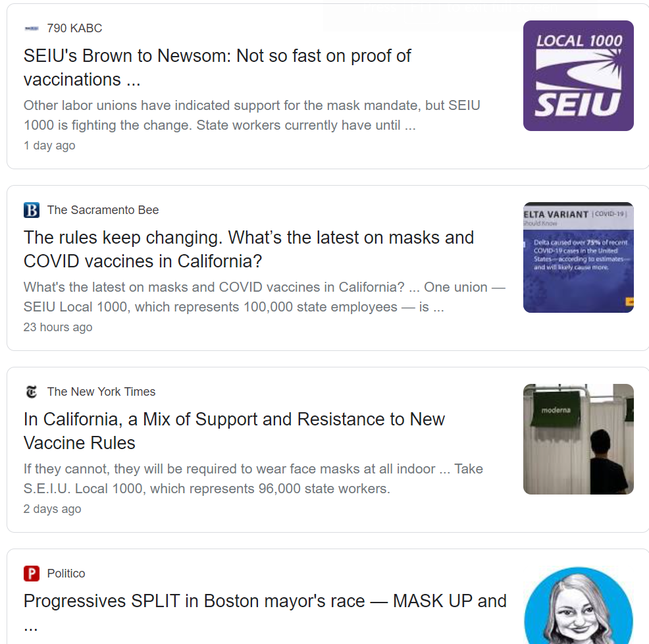Click 'The New York Times' source name

(101, 392)
